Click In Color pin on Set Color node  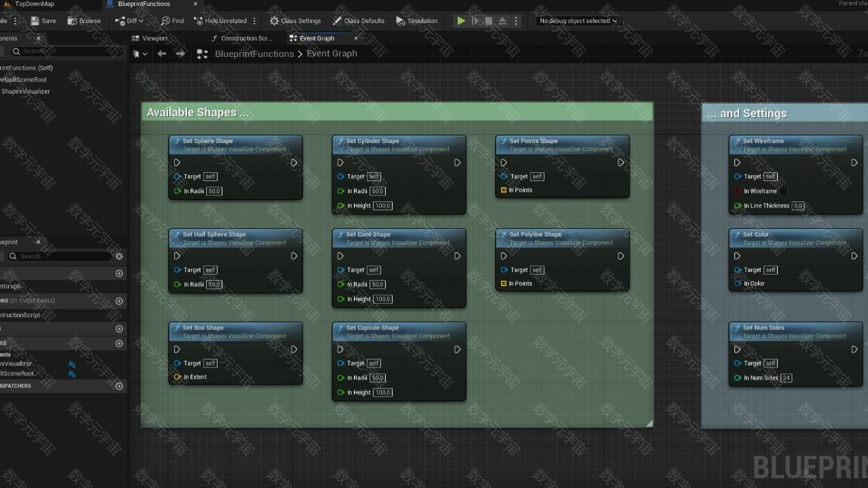point(738,284)
